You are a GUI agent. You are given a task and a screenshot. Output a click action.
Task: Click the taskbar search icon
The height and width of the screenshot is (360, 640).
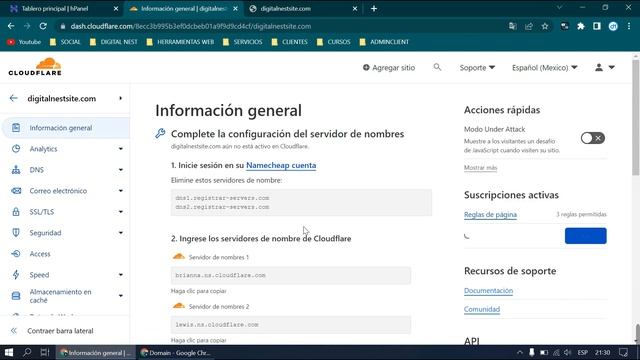coord(27,352)
